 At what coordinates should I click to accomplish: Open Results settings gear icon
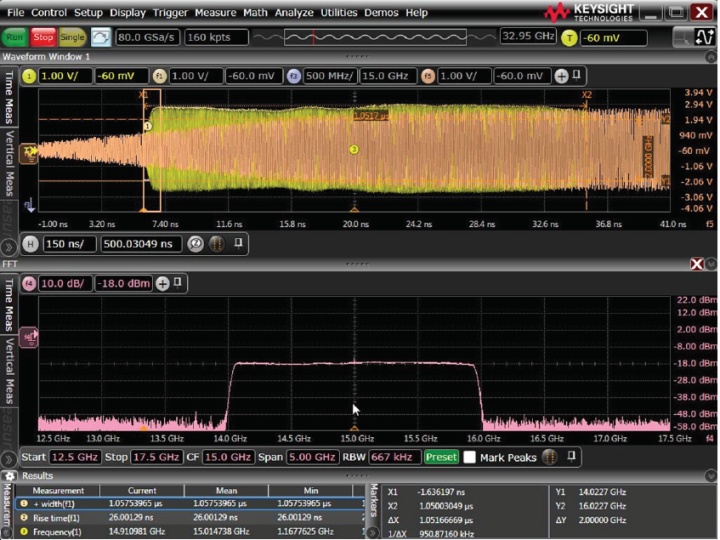click(10, 476)
